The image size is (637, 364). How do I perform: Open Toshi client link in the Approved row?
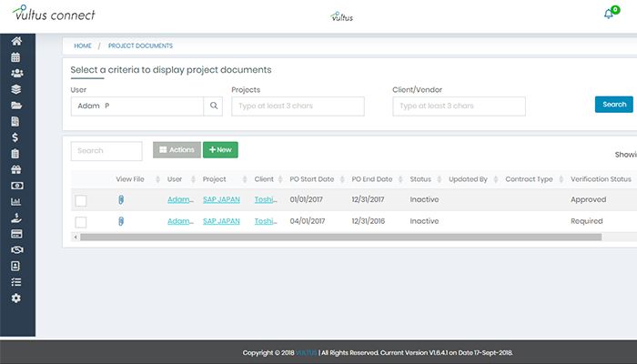[266, 199]
